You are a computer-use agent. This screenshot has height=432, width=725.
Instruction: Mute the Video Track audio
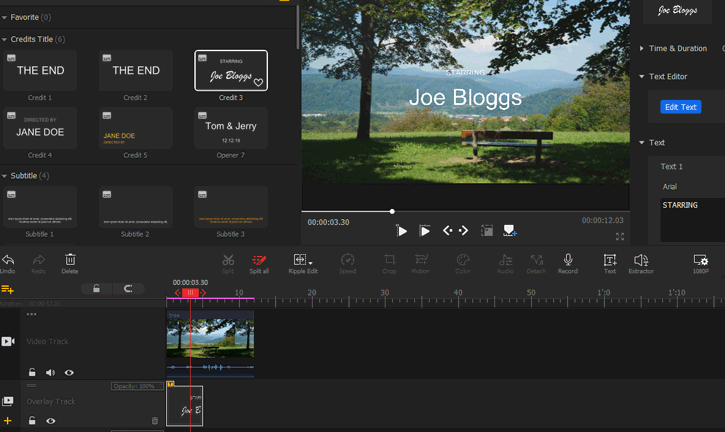click(50, 372)
